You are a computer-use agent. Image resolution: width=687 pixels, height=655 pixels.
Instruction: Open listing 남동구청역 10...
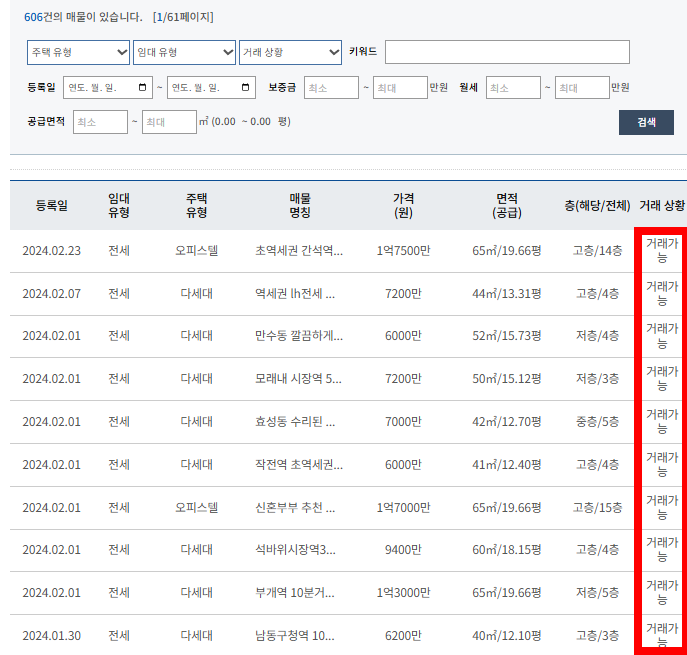[x=294, y=635]
